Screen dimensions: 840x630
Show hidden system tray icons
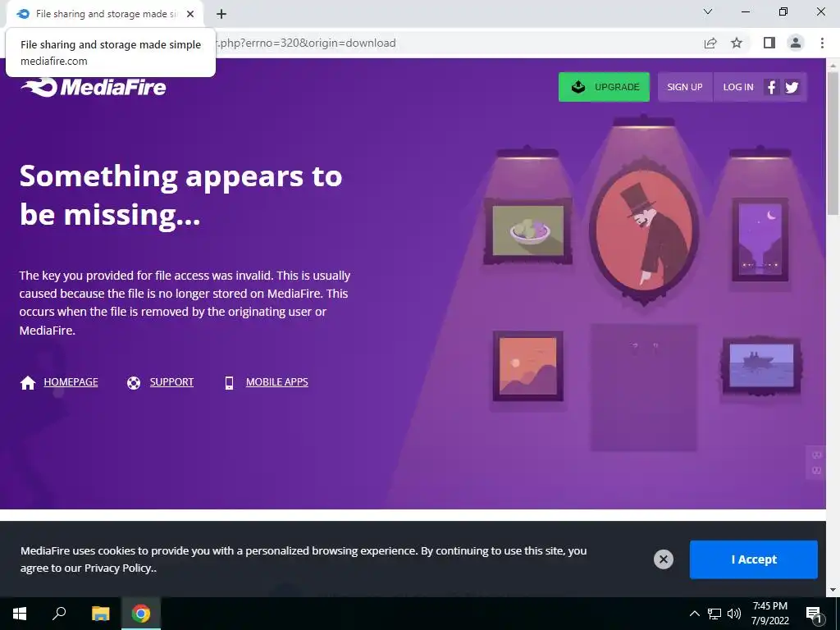point(694,614)
